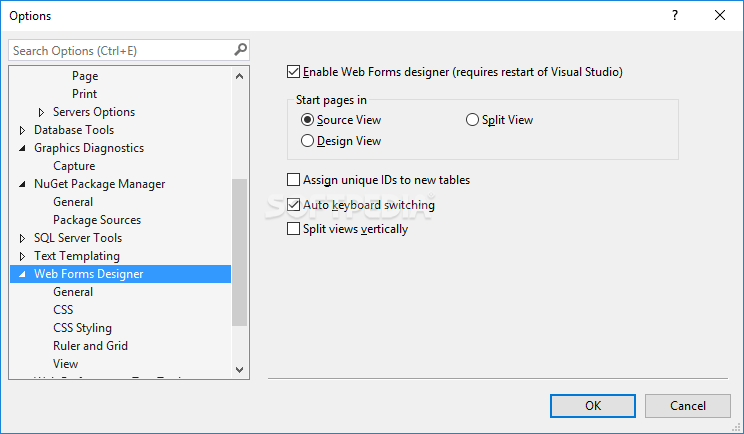Focus the Search Options input field
Viewport: 744px width, 434px height.
(120, 50)
